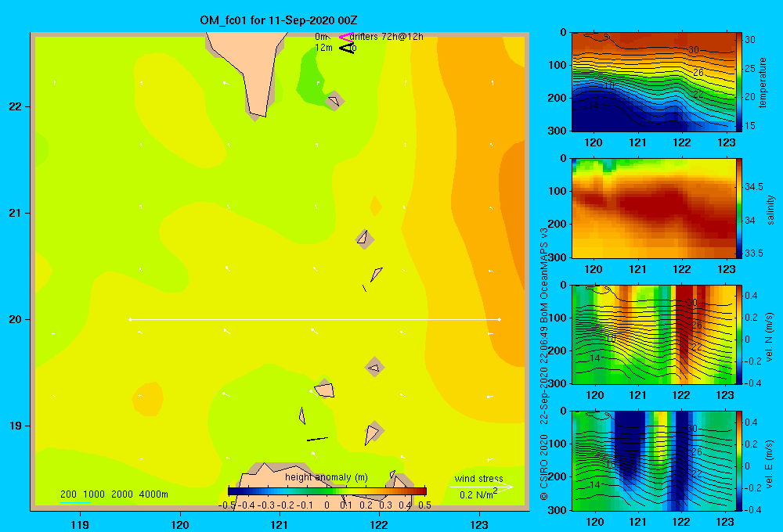Click the '0.2 N/m2' wind stress value
Screen dimensions: 783x532
click(478, 494)
